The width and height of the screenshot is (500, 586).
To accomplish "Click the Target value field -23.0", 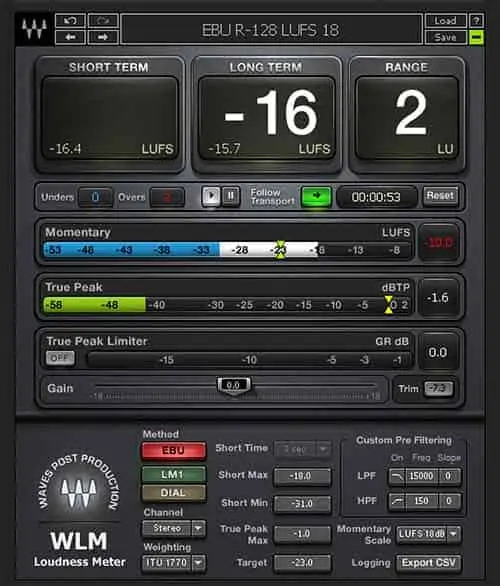I will [302, 563].
